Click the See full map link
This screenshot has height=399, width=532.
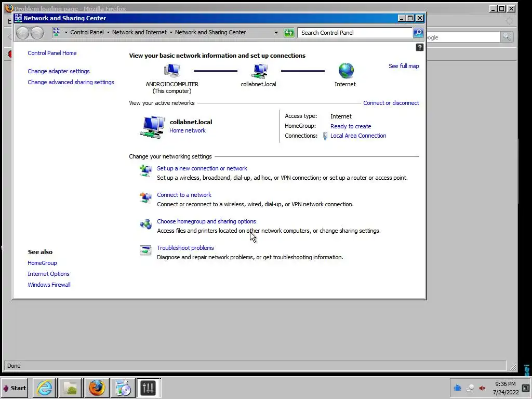(x=404, y=66)
